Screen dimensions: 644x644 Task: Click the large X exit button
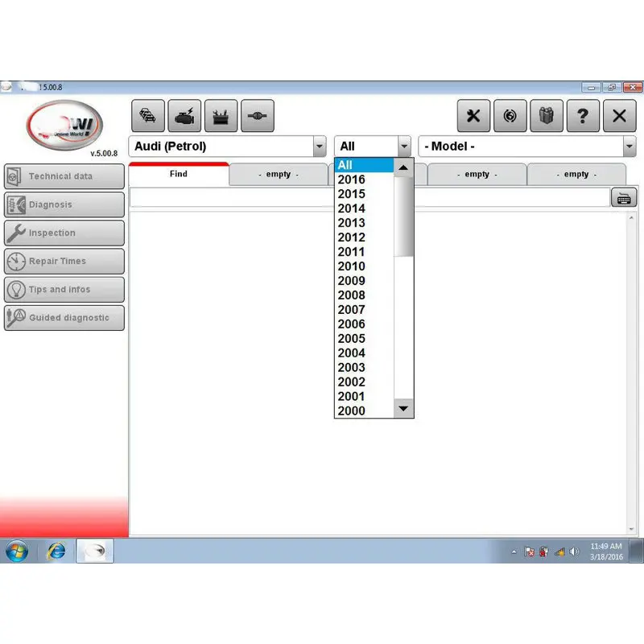(619, 116)
